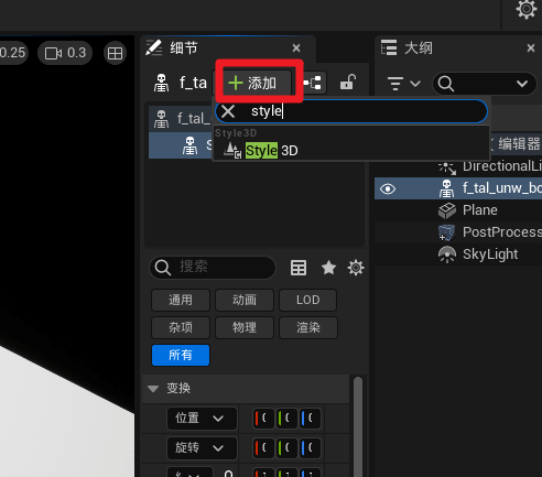Expand the outliner search options chevron
Screen dimensions: 542x477
pyautogui.click(x=522, y=84)
